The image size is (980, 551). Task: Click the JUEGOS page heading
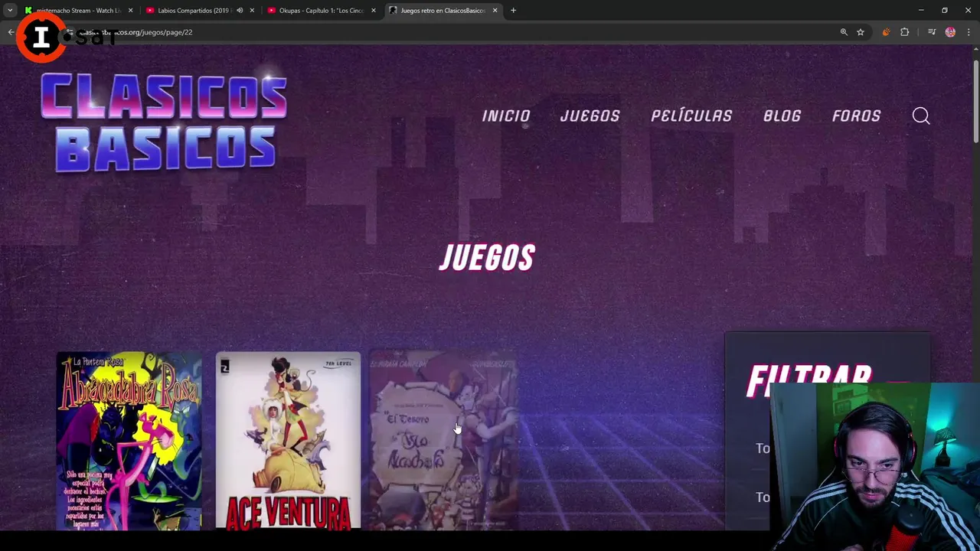point(487,259)
